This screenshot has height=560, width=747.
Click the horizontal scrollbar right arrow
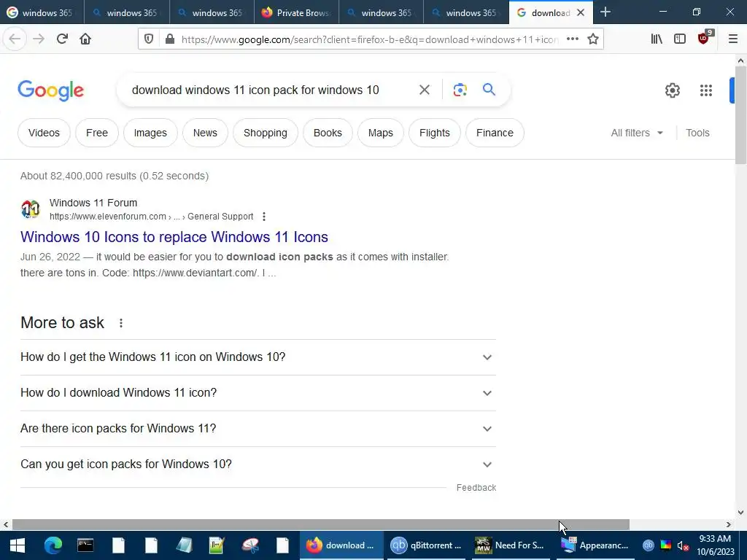(x=729, y=524)
